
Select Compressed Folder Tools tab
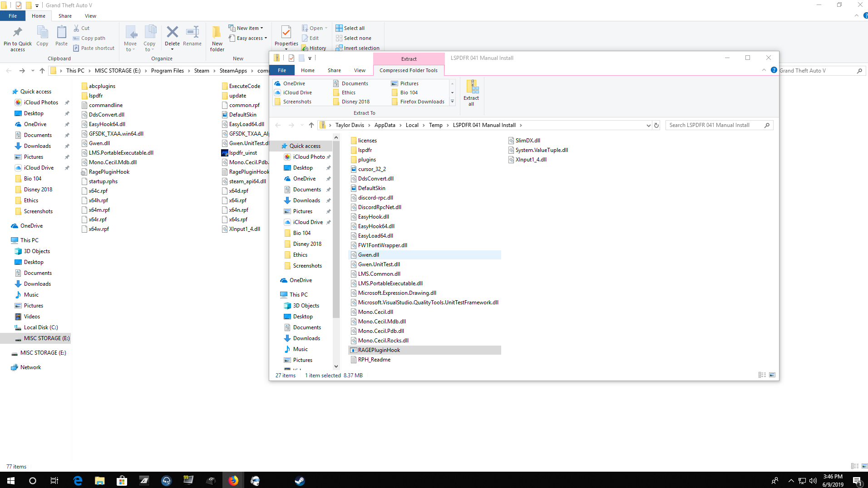tap(409, 70)
